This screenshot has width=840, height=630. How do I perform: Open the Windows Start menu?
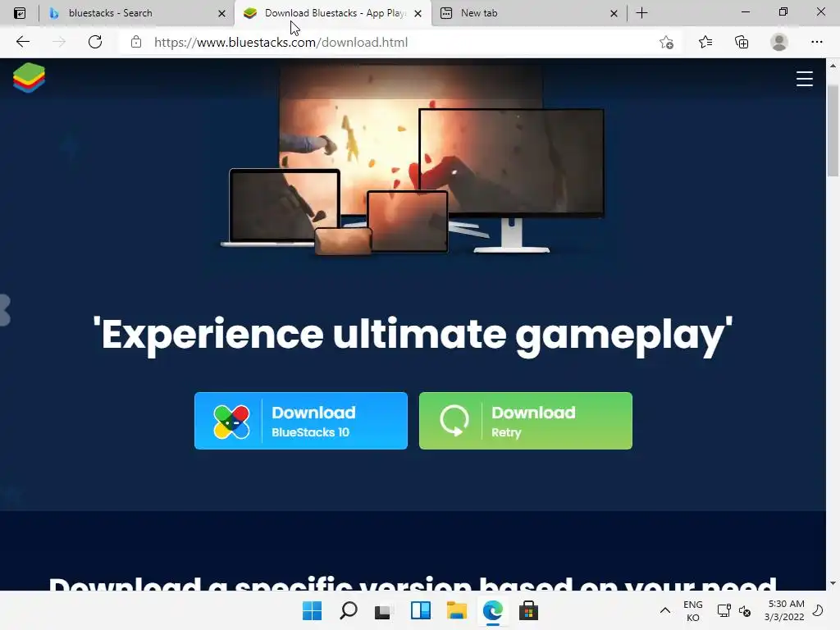[x=312, y=610]
